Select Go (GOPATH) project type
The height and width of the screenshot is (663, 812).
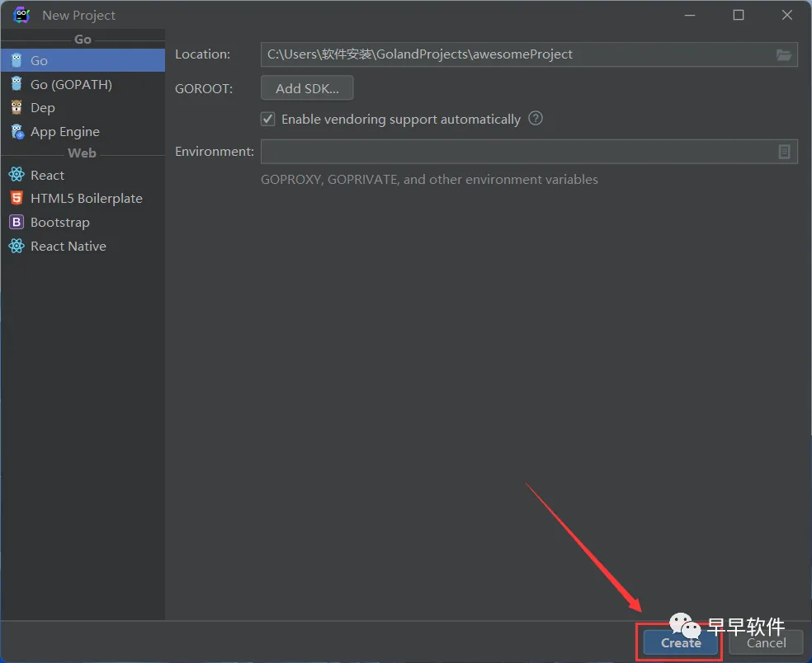(83, 84)
